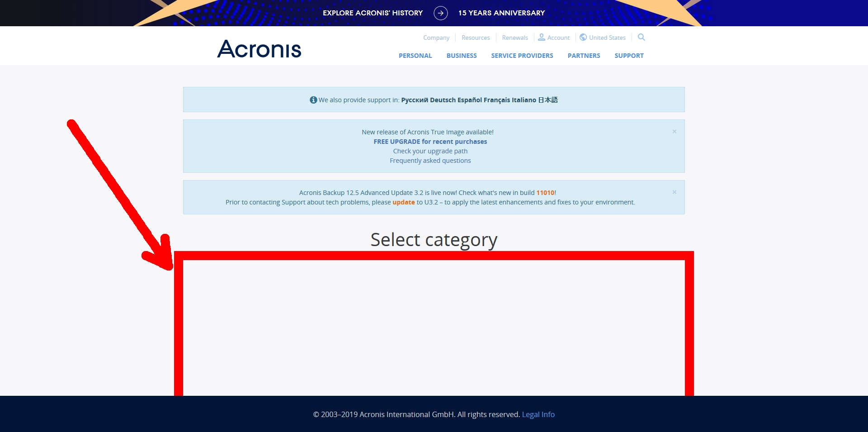The width and height of the screenshot is (868, 432).
Task: Click the info icon in the support languages banner
Action: coord(313,100)
